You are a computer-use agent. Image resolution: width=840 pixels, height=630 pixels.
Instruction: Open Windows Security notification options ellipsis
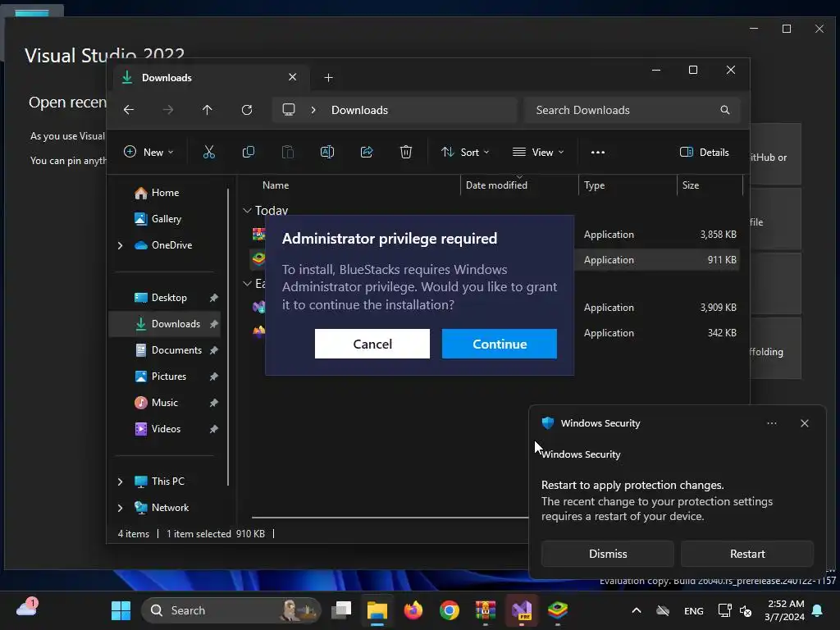[x=771, y=423]
